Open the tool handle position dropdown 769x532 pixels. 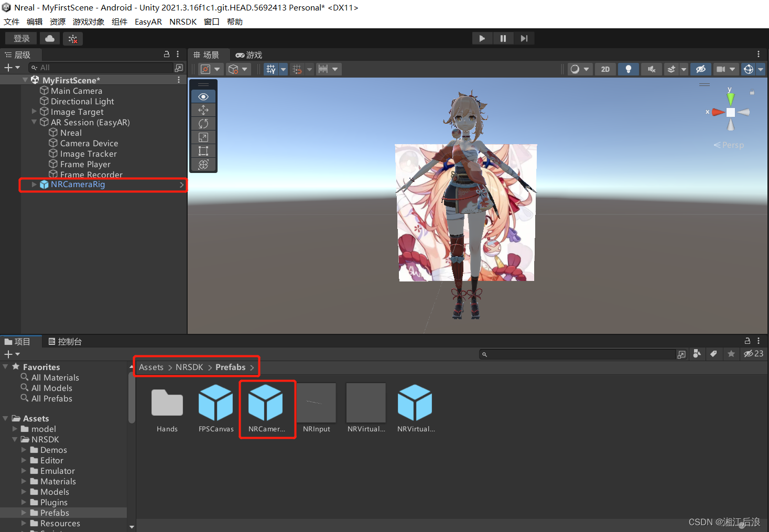[211, 69]
